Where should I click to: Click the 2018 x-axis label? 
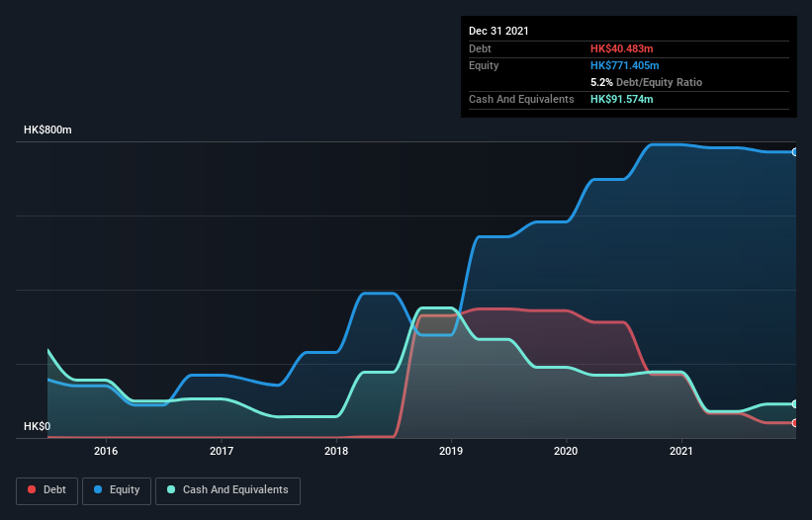(336, 451)
